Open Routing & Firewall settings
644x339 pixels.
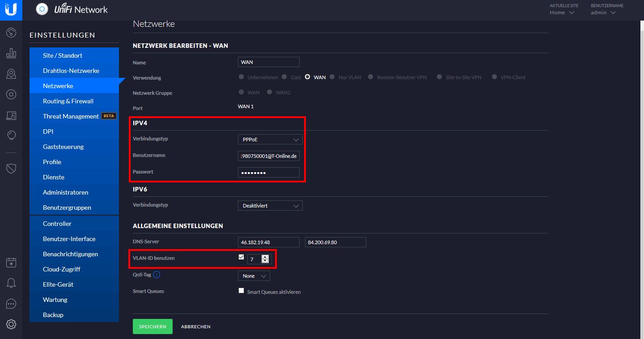pos(74,101)
